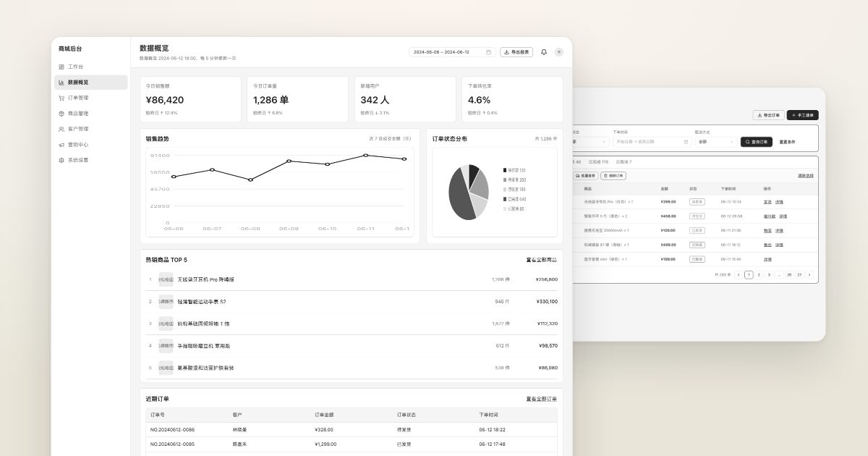
Task: Click 催付款 link for the ¥458.00 order
Action: [770, 216]
